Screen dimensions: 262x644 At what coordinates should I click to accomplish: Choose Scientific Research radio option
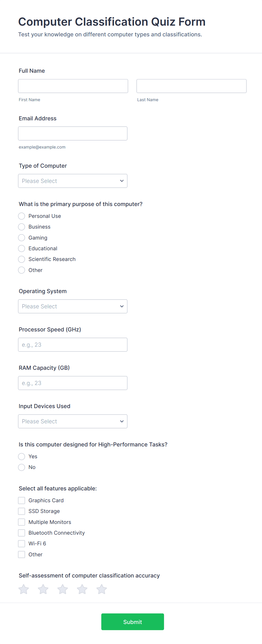[x=22, y=259]
